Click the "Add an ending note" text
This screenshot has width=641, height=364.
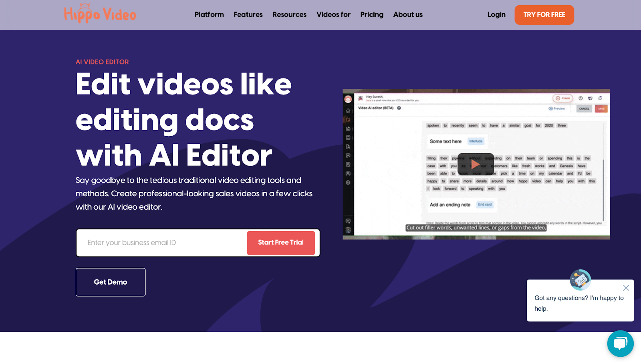click(x=450, y=205)
